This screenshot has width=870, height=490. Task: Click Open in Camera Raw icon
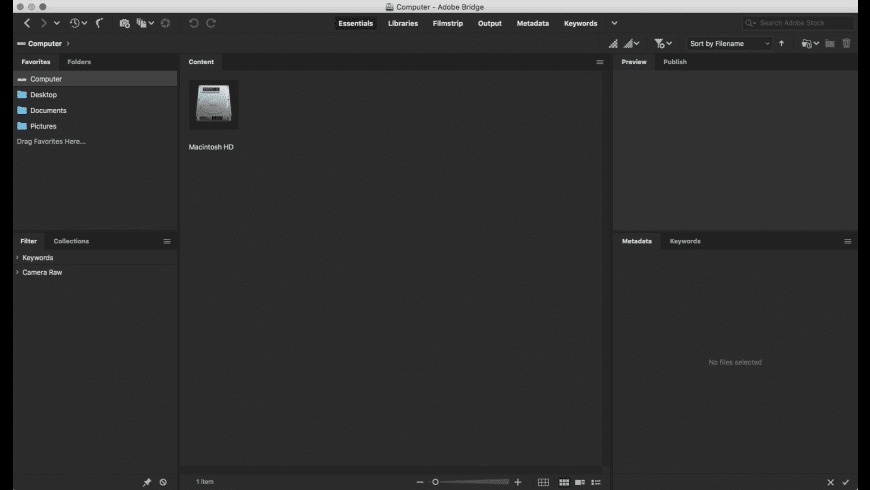pyautogui.click(x=165, y=23)
